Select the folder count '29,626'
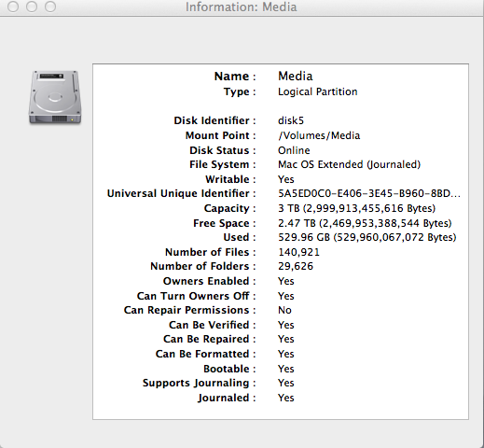Screen dimensions: 484x448 click(x=296, y=266)
